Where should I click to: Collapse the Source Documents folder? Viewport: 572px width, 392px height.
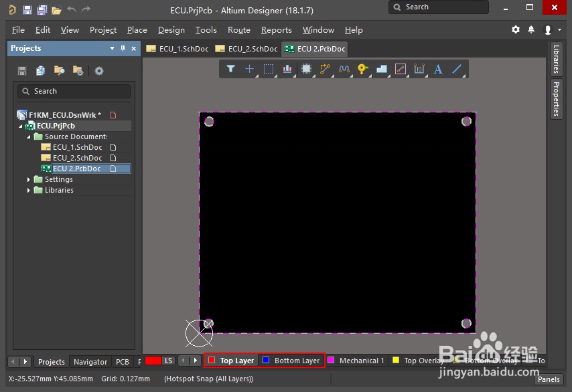tap(28, 136)
